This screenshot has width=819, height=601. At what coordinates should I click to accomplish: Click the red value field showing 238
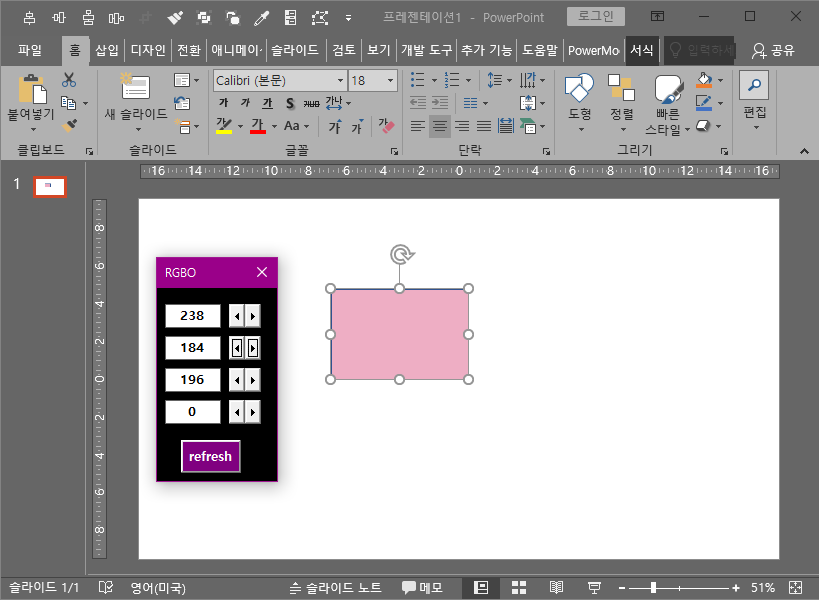pos(193,316)
